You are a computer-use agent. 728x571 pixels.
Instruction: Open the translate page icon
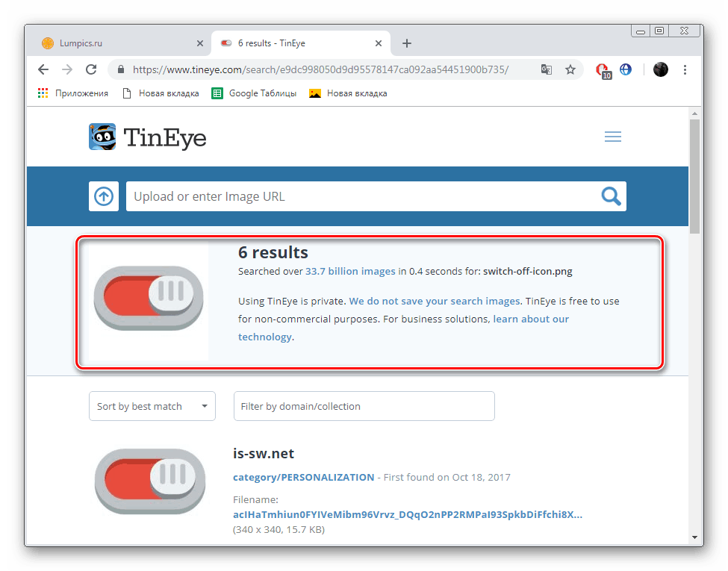[547, 69]
